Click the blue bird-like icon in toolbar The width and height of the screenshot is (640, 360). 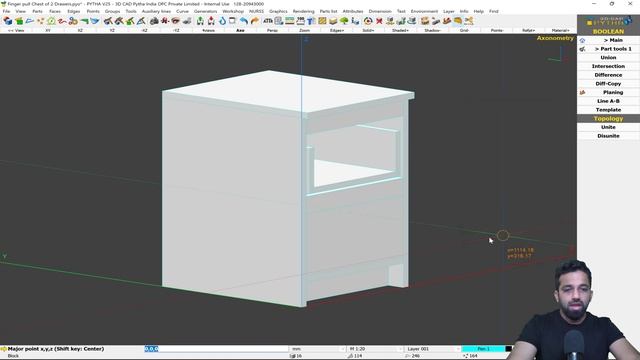[x=95, y=21]
